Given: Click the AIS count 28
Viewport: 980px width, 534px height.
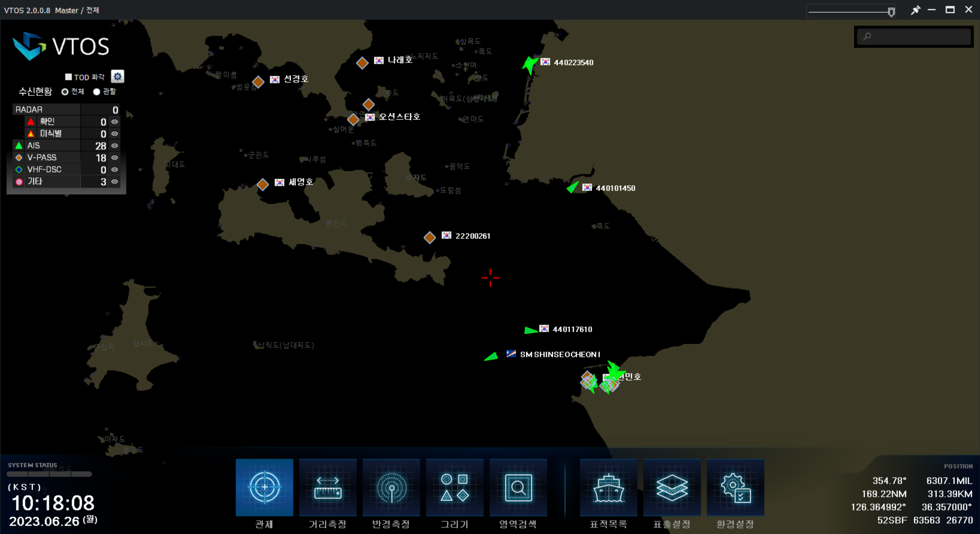Looking at the screenshot, I should coord(101,146).
